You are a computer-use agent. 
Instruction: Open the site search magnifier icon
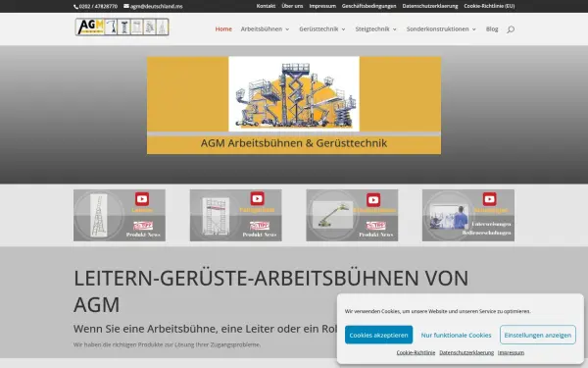511,29
